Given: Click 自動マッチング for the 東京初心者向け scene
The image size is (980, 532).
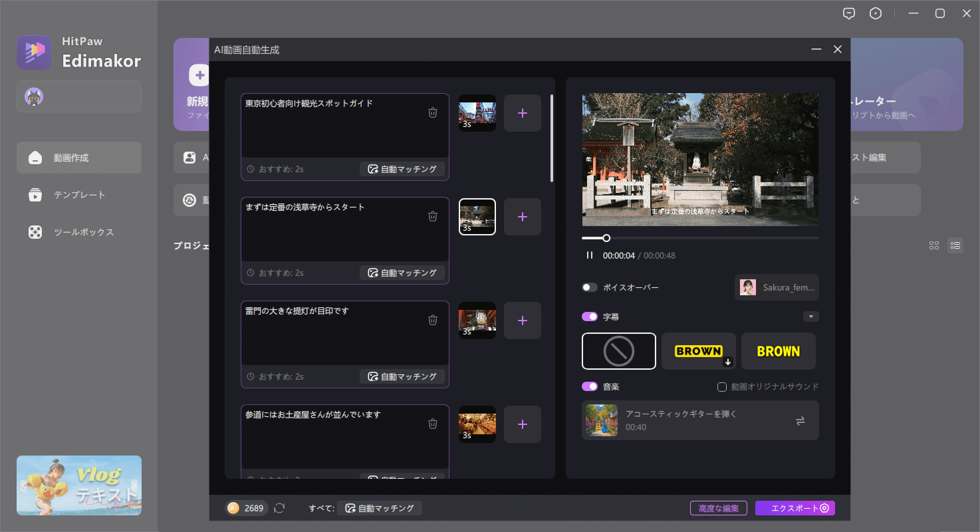Looking at the screenshot, I should (x=402, y=169).
